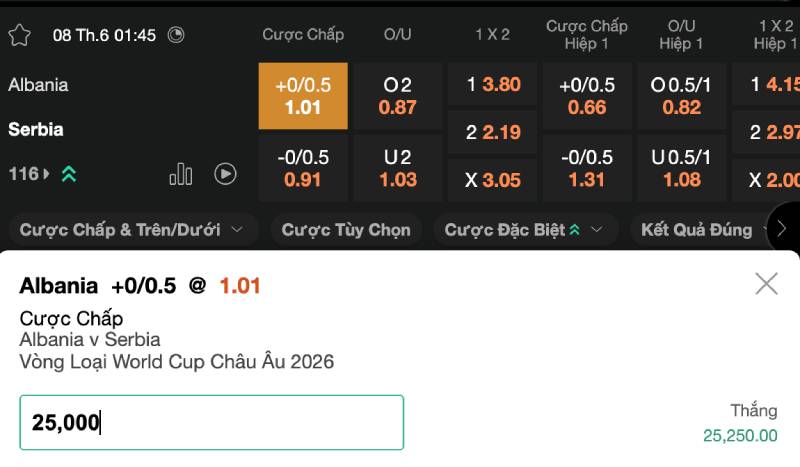Click right arrow to show more markets
800x467 pixels.
click(x=782, y=229)
